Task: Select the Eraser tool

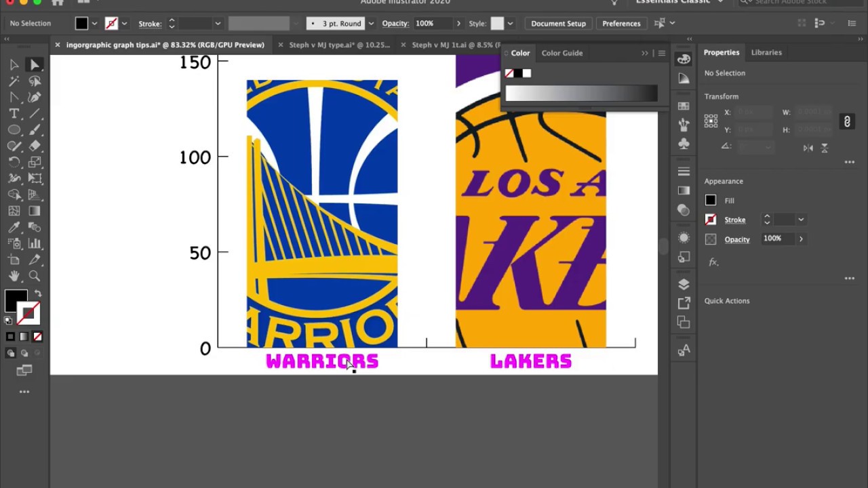Action: [x=35, y=146]
